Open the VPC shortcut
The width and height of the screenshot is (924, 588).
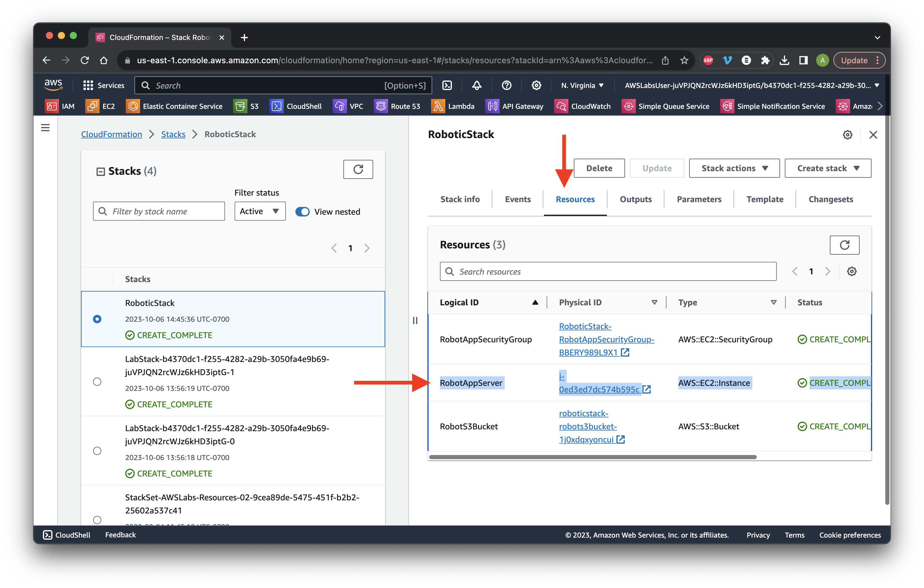348,106
